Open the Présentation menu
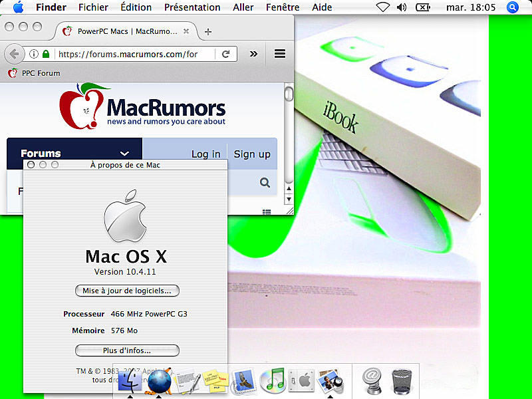The height and width of the screenshot is (399, 532). (192, 7)
